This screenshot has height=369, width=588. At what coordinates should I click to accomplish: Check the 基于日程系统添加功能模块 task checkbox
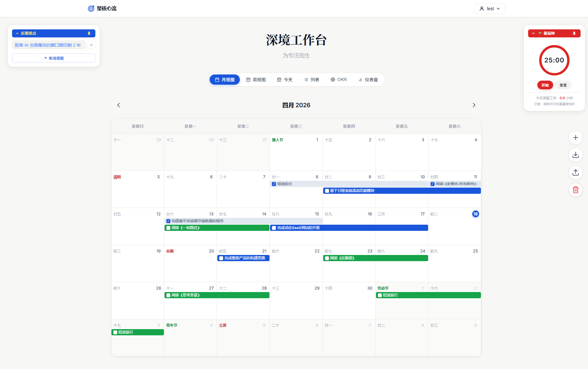click(327, 191)
